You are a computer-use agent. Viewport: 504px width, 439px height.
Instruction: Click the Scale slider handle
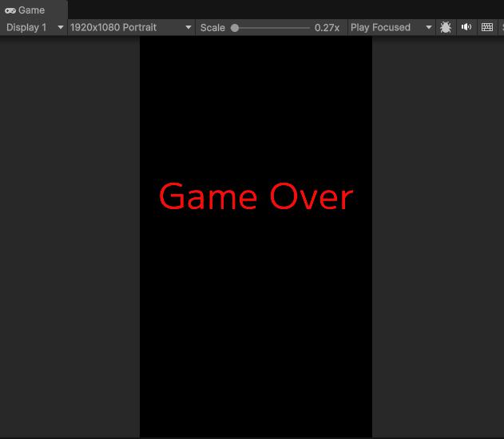click(235, 27)
